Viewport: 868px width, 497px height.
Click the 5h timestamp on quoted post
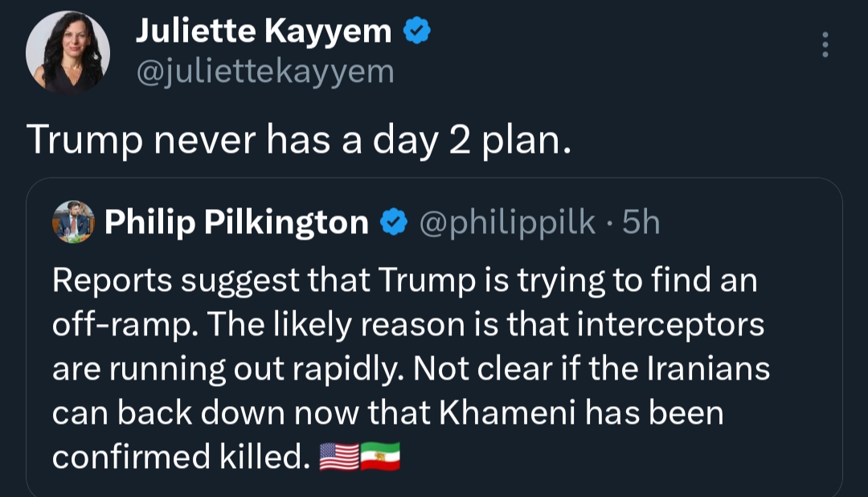(641, 223)
